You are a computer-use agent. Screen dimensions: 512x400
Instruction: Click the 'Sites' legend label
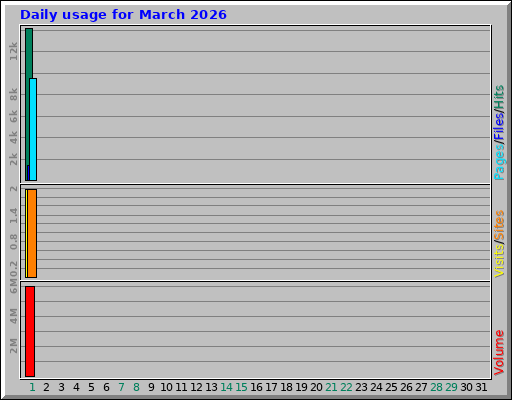tap(499, 225)
